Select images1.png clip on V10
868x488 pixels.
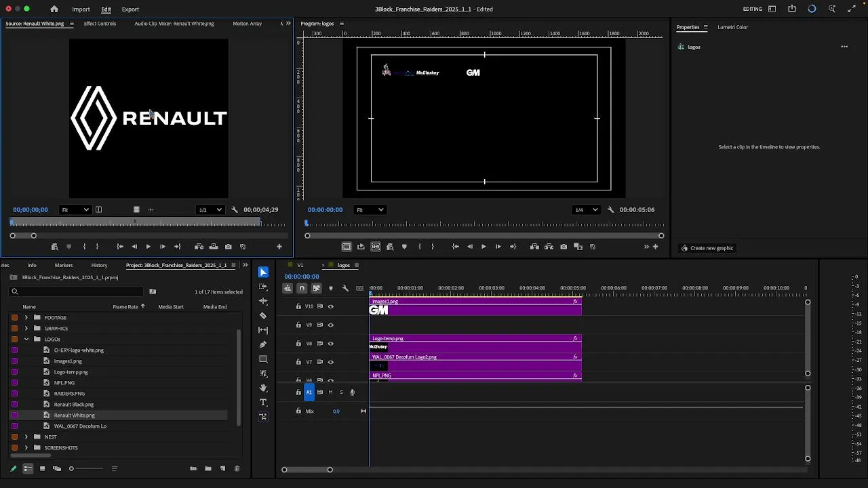[475, 306]
